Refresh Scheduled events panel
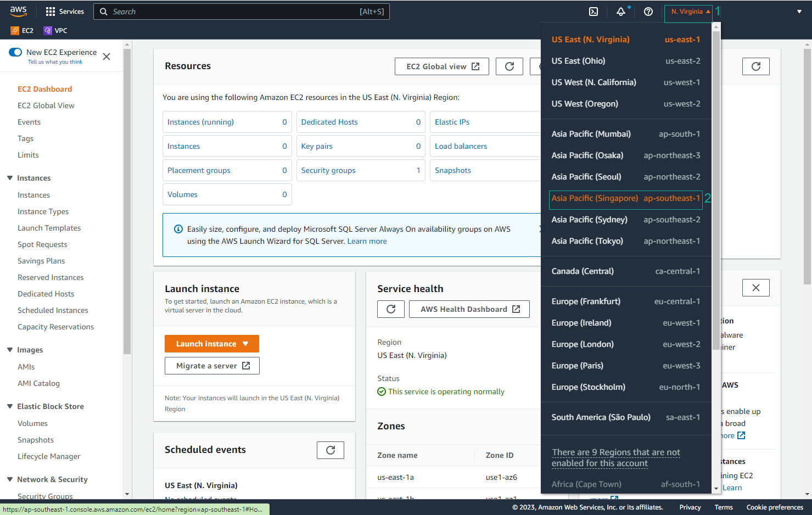This screenshot has height=515, width=812. 331,450
